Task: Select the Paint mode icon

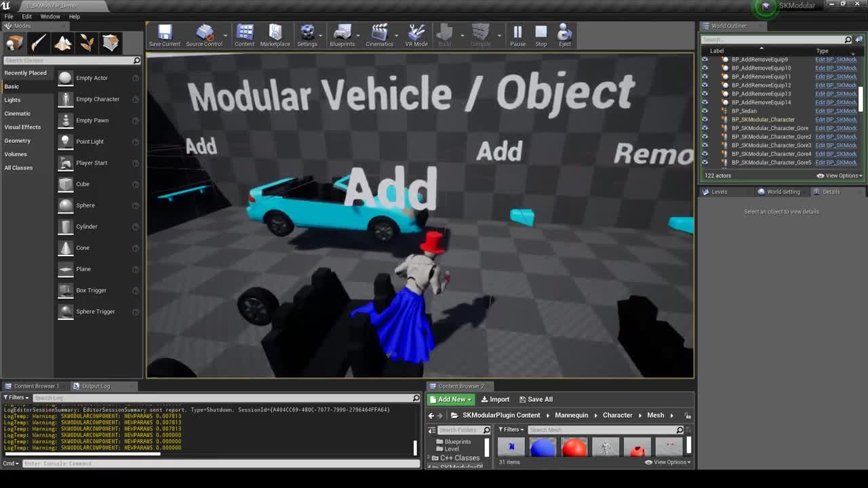Action: (x=39, y=43)
